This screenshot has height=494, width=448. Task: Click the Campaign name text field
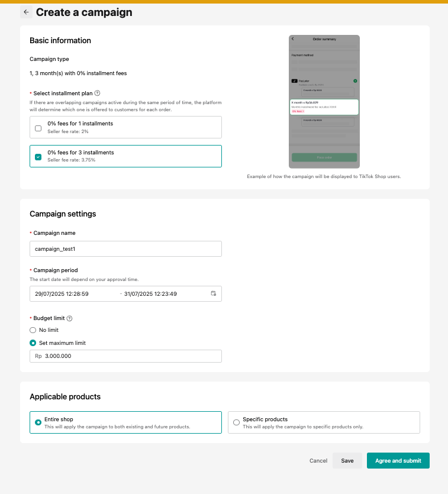click(x=125, y=249)
